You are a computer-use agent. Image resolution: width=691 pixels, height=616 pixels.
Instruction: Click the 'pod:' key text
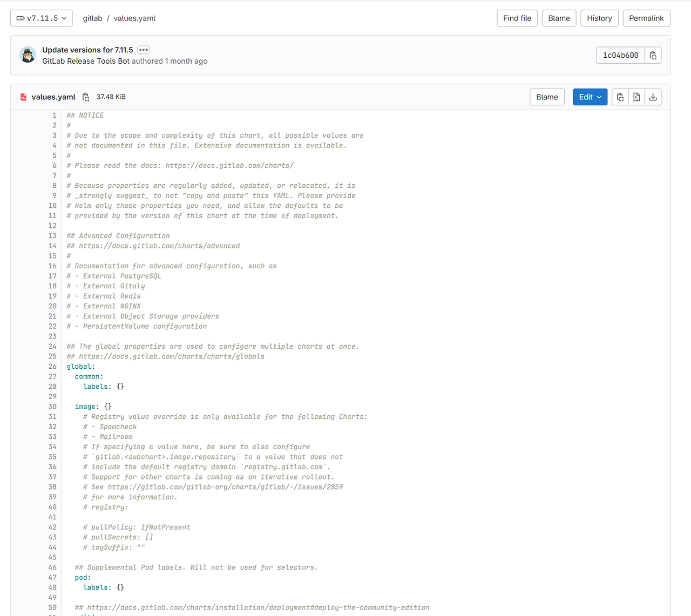click(x=83, y=577)
